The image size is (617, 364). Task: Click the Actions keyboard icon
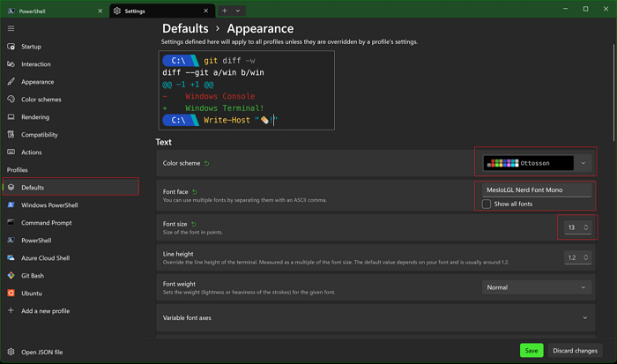(11, 152)
